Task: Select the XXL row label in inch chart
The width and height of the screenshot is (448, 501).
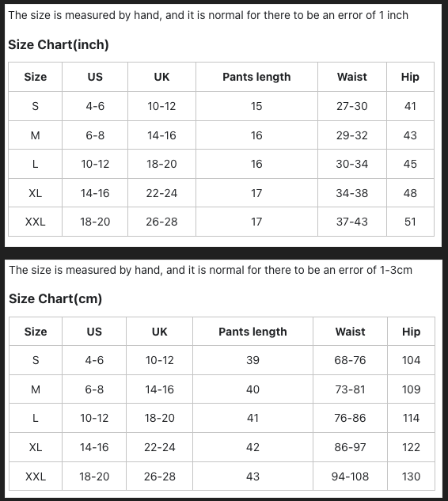Action: point(35,222)
